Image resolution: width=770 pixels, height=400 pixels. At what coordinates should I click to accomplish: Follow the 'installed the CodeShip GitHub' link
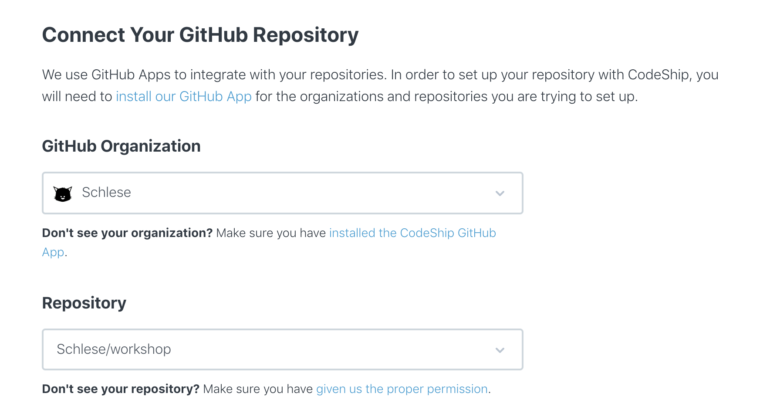[x=412, y=233]
